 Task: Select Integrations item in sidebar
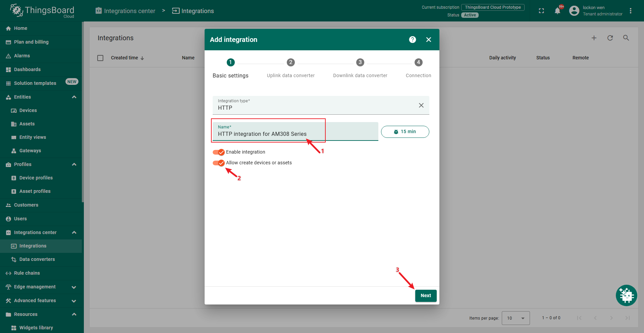(41, 246)
